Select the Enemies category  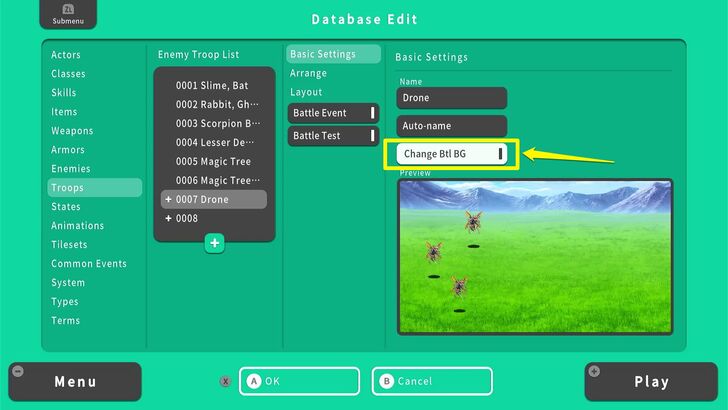point(71,169)
